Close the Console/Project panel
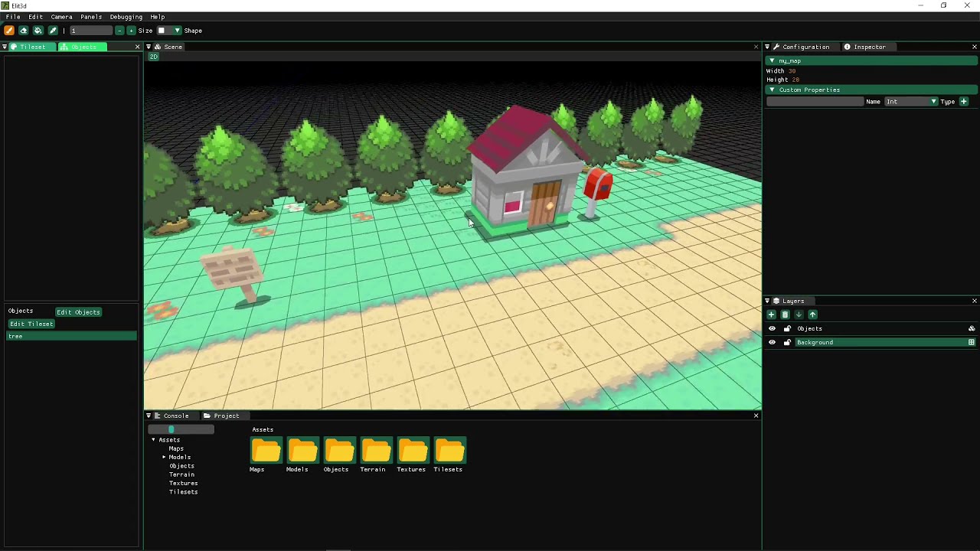The image size is (980, 551). (756, 416)
